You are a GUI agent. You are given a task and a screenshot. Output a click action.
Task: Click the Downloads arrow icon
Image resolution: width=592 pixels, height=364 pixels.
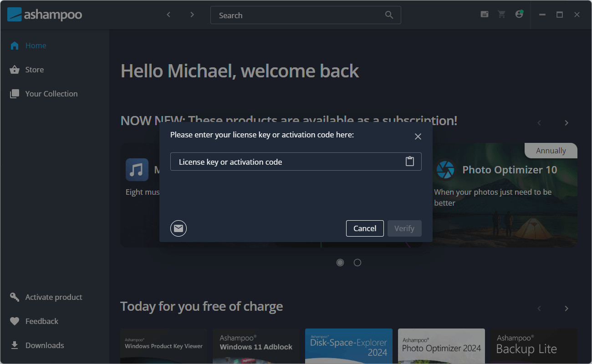click(15, 345)
